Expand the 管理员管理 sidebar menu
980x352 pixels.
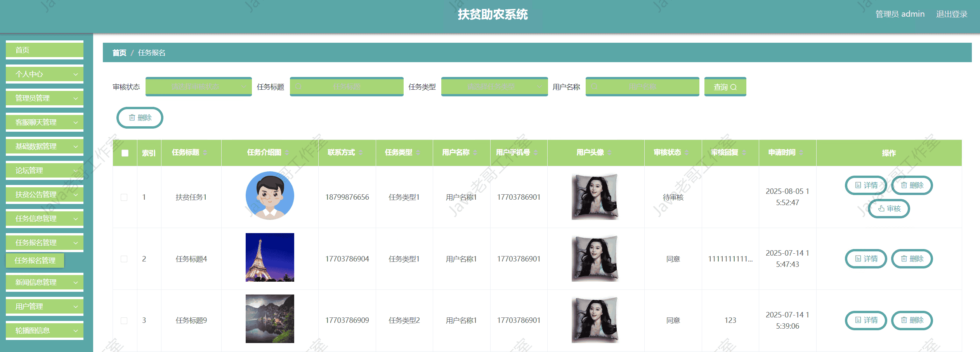coord(45,98)
